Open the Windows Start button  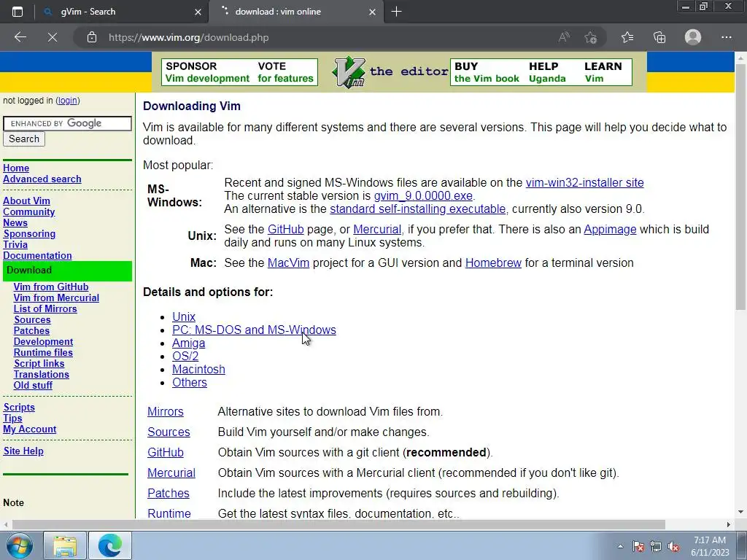[x=20, y=545]
